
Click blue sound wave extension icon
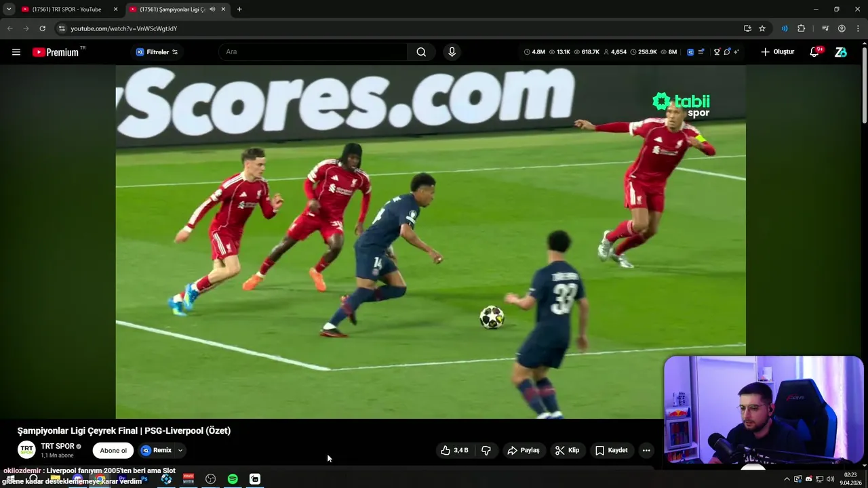click(785, 28)
